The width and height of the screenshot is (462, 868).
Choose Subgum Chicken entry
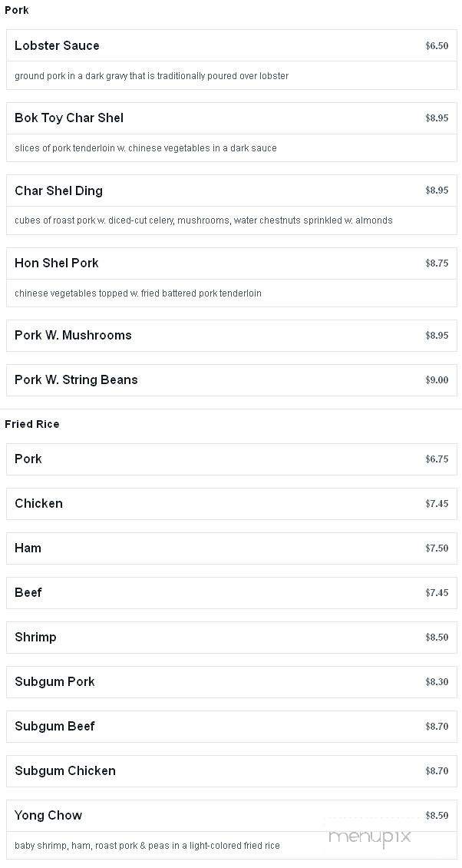click(x=232, y=771)
